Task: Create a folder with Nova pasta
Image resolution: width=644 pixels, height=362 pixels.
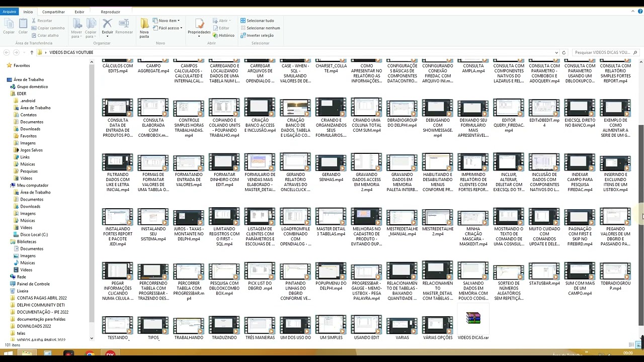Action: point(144,28)
